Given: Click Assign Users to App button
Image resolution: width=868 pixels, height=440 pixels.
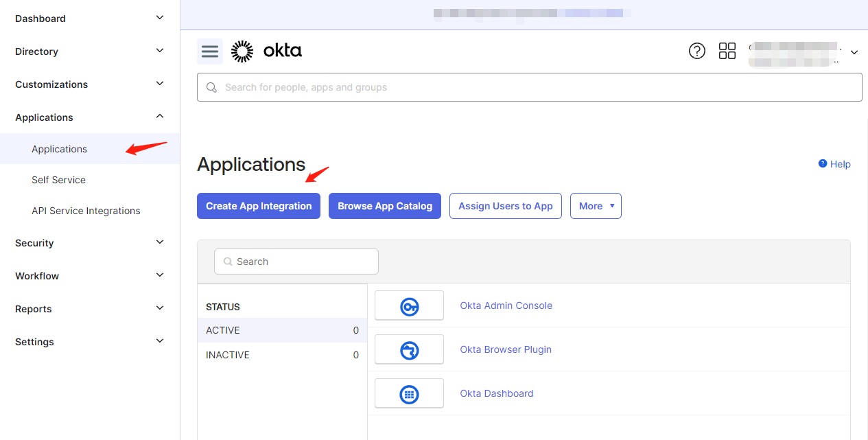Looking at the screenshot, I should [506, 206].
